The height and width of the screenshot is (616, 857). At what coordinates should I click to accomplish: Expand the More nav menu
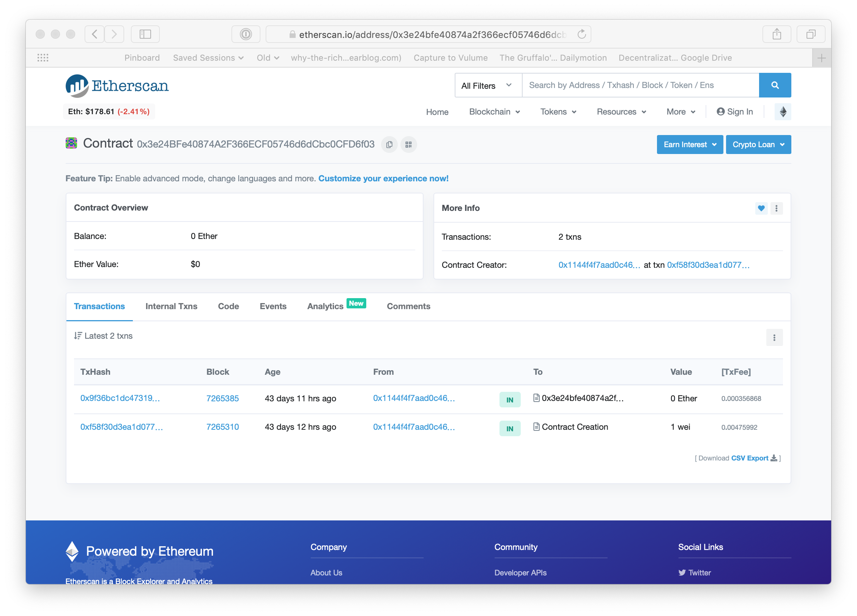click(x=681, y=112)
